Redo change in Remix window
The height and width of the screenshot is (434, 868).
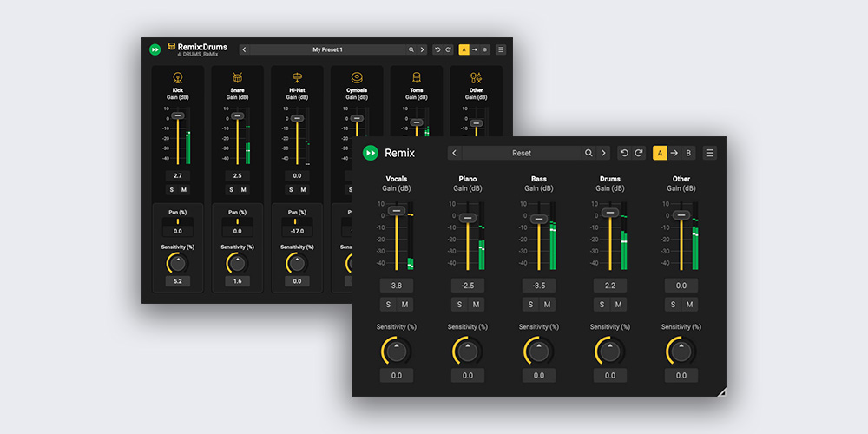click(x=639, y=153)
